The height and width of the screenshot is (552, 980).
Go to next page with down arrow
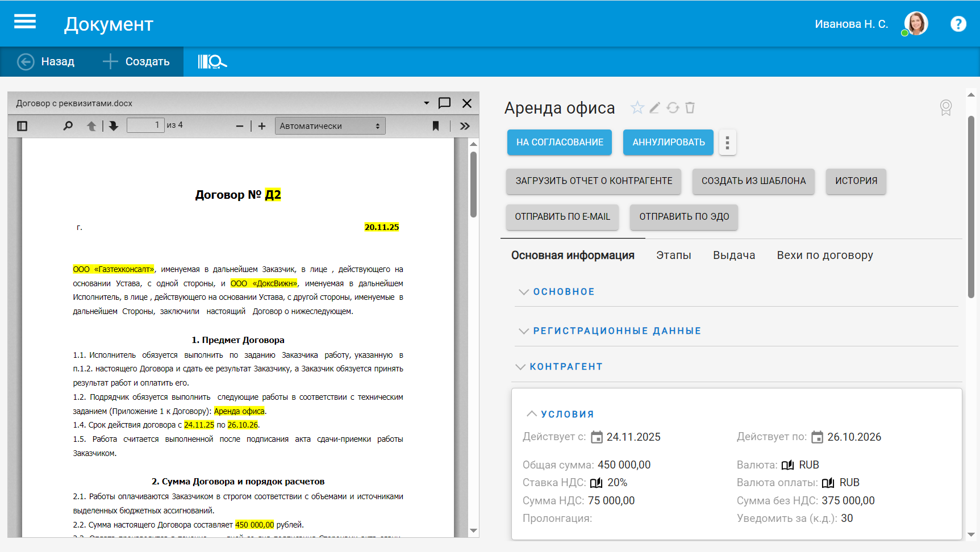(x=114, y=126)
